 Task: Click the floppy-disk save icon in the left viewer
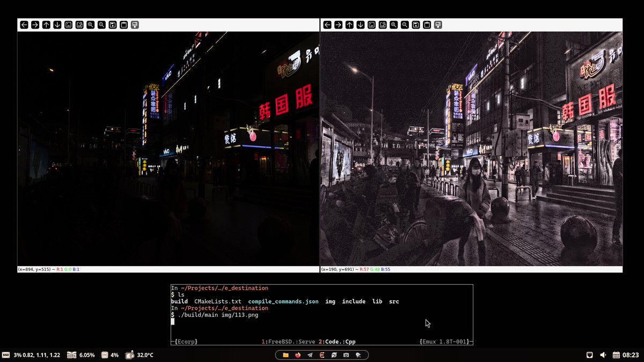113,25
